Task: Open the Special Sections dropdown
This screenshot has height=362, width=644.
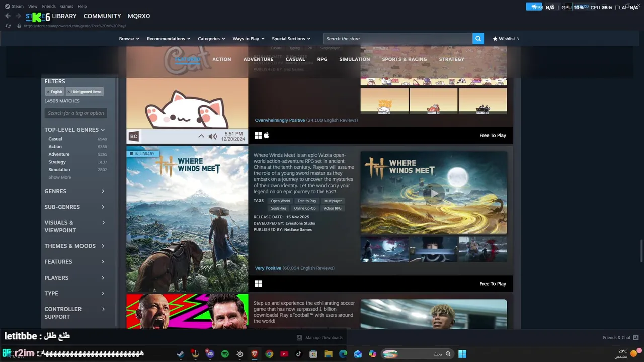Action: [291, 39]
